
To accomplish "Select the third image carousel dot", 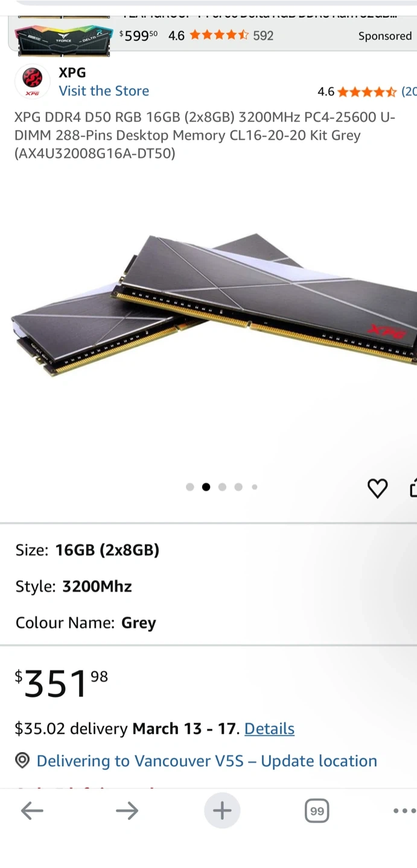I will [222, 487].
